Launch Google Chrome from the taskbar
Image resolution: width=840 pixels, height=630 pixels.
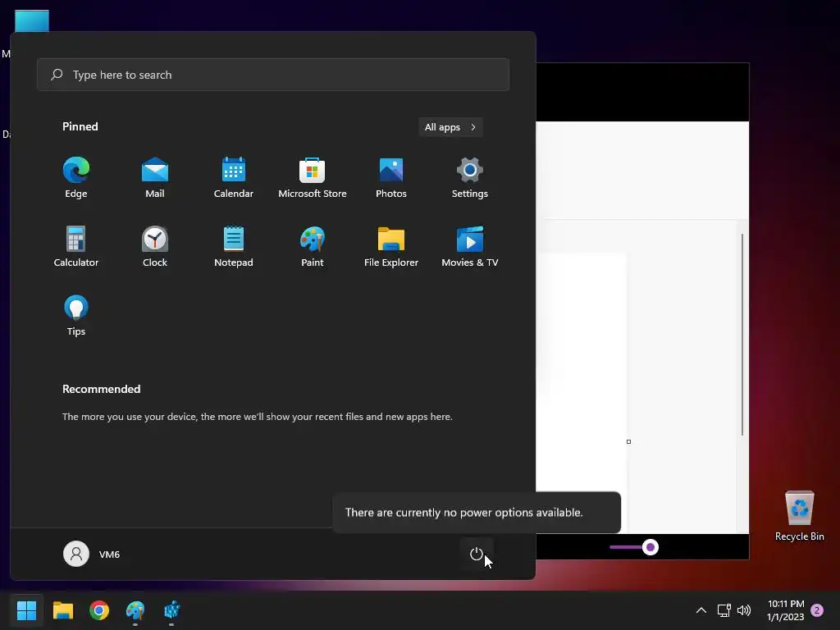[99, 610]
